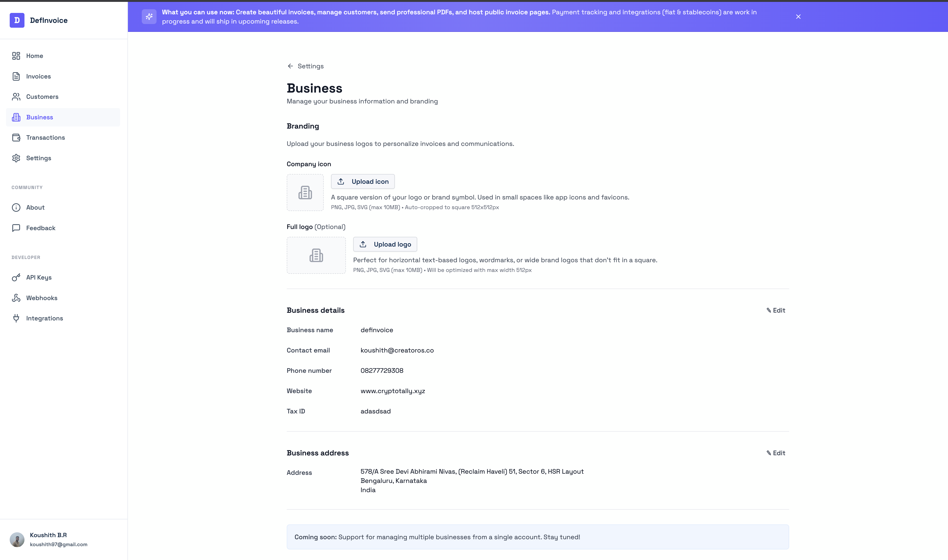
Task: Click the Upload logo button
Action: point(385,244)
